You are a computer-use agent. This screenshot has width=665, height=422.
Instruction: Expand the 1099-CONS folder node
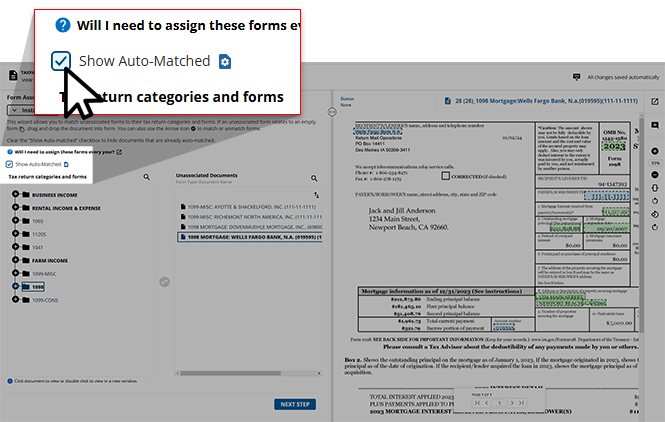[15, 299]
